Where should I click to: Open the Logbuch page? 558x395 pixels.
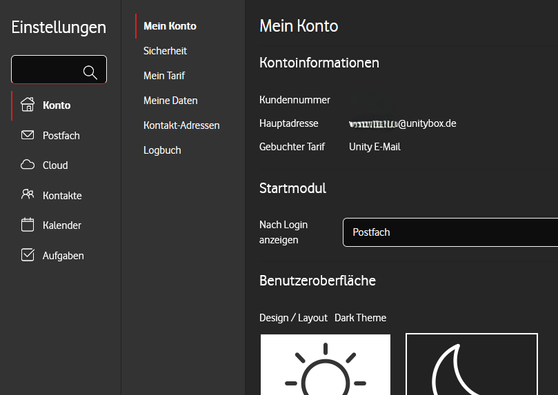(162, 151)
